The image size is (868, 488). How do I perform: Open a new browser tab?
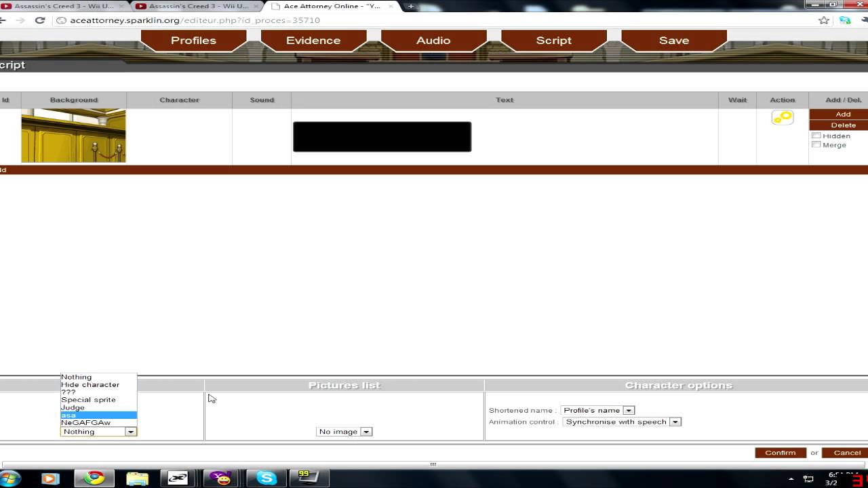[x=410, y=6]
